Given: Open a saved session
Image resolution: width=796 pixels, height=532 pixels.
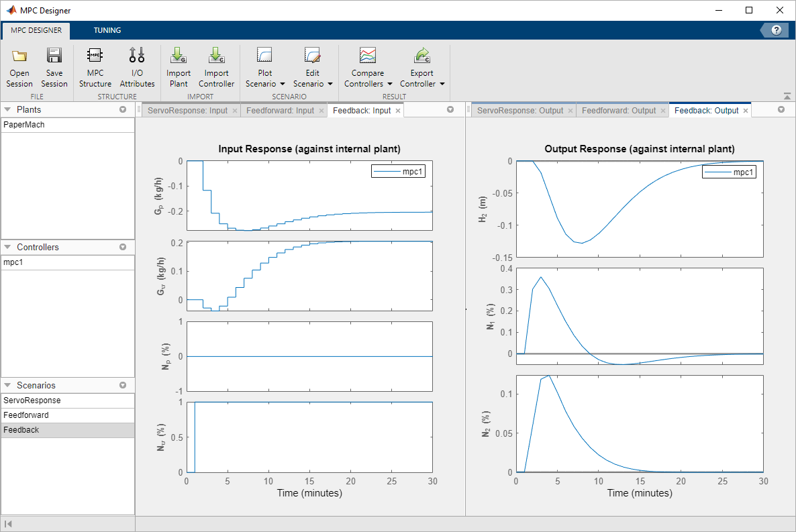Looking at the screenshot, I should [x=19, y=65].
